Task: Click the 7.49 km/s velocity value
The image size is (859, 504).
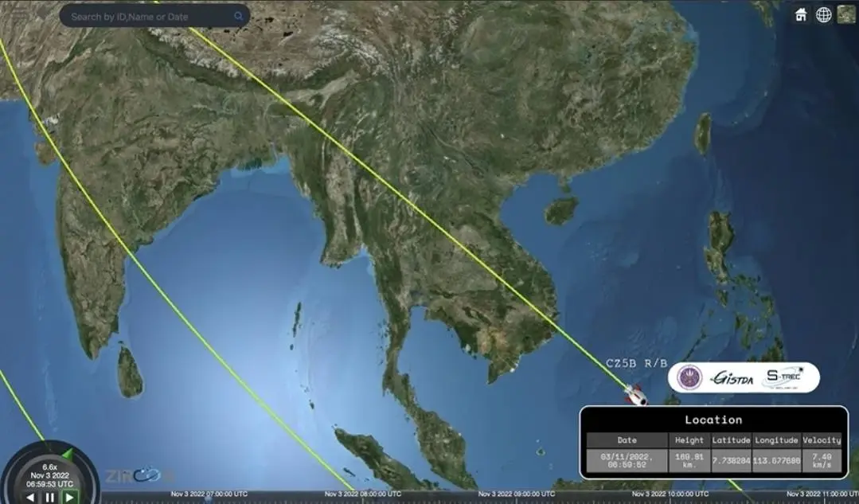Action: click(822, 461)
